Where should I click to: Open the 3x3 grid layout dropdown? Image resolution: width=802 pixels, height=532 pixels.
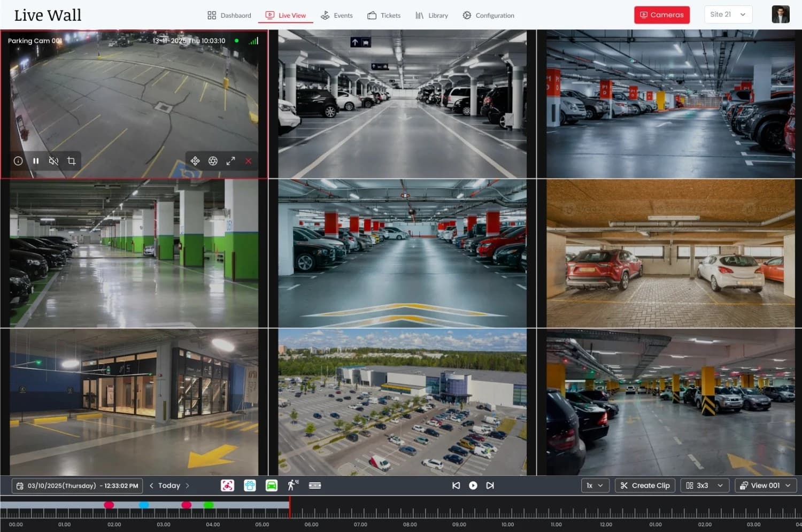[x=704, y=485]
